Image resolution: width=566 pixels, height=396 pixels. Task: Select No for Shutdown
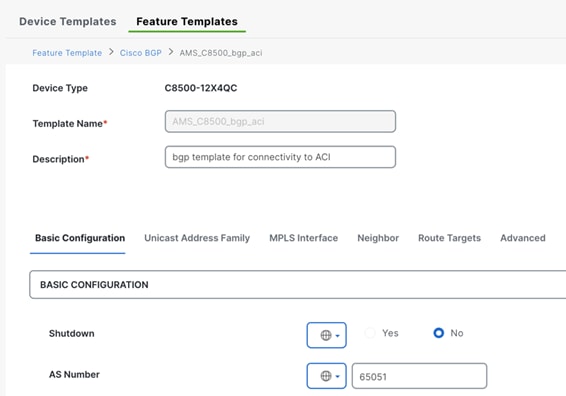(439, 333)
